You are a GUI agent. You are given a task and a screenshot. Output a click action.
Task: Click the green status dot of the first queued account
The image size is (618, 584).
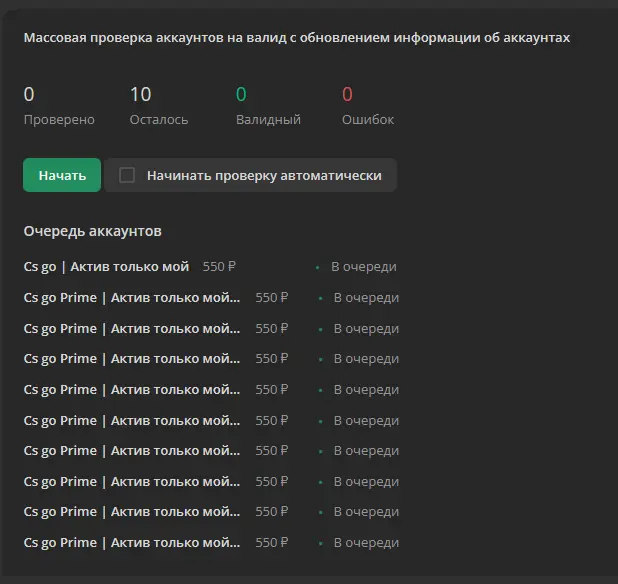pos(317,268)
